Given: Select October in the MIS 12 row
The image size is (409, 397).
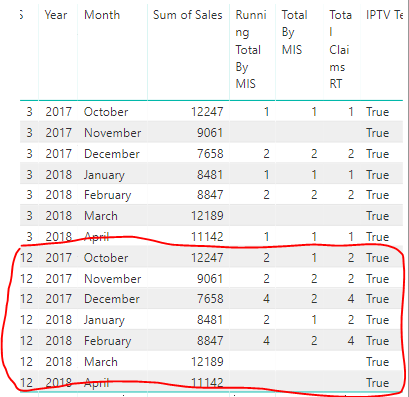Looking at the screenshot, I should (x=106, y=258).
